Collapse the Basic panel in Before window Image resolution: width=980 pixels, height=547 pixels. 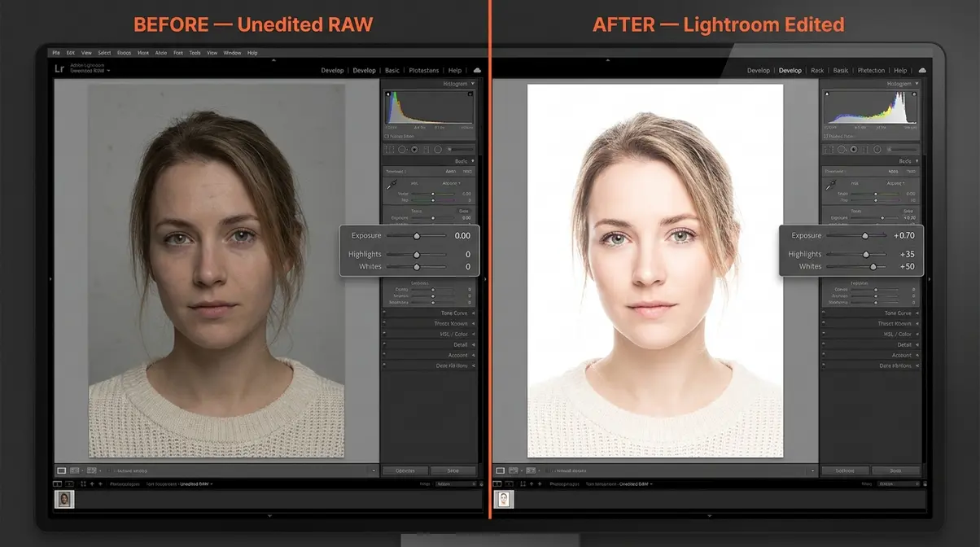click(x=473, y=161)
